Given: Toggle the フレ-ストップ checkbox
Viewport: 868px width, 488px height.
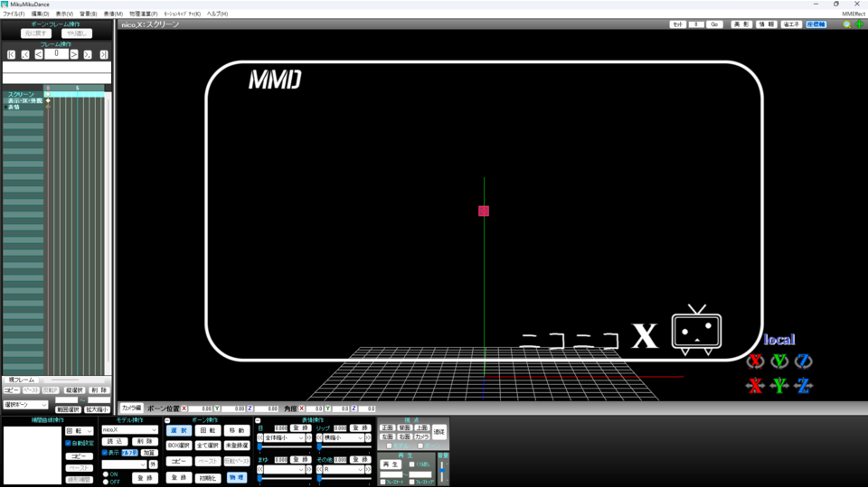Looking at the screenshot, I should (411, 483).
